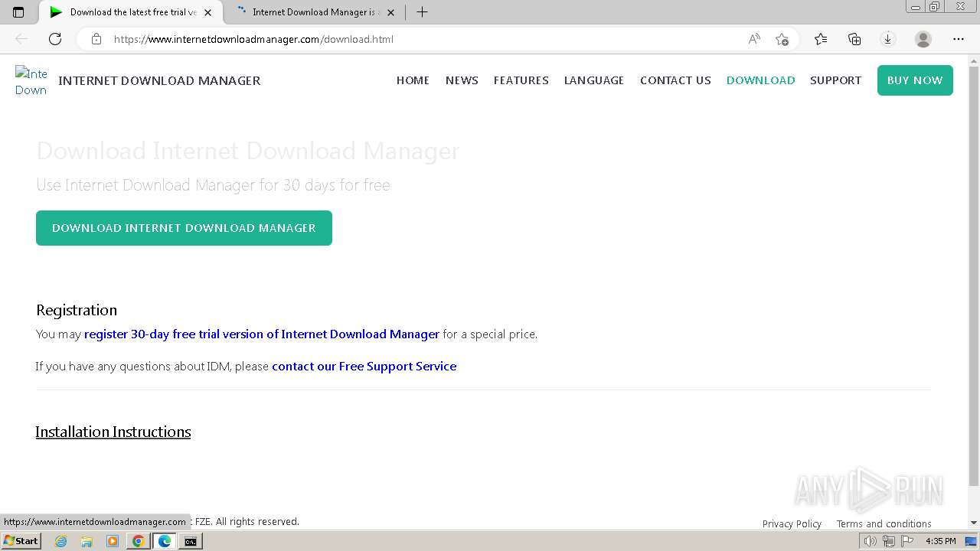980x551 pixels.
Task: Click the network tray icon
Action: [889, 541]
